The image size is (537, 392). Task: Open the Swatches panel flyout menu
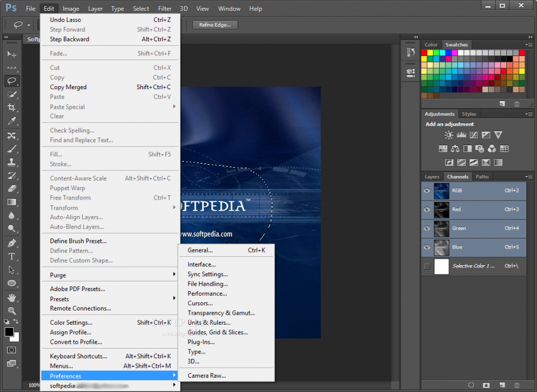[x=529, y=45]
